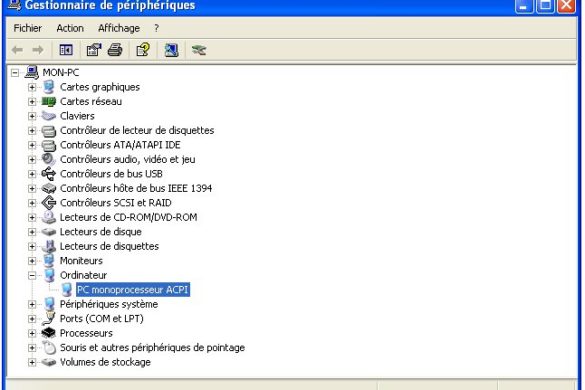Click the USB controllers icon

click(49, 174)
